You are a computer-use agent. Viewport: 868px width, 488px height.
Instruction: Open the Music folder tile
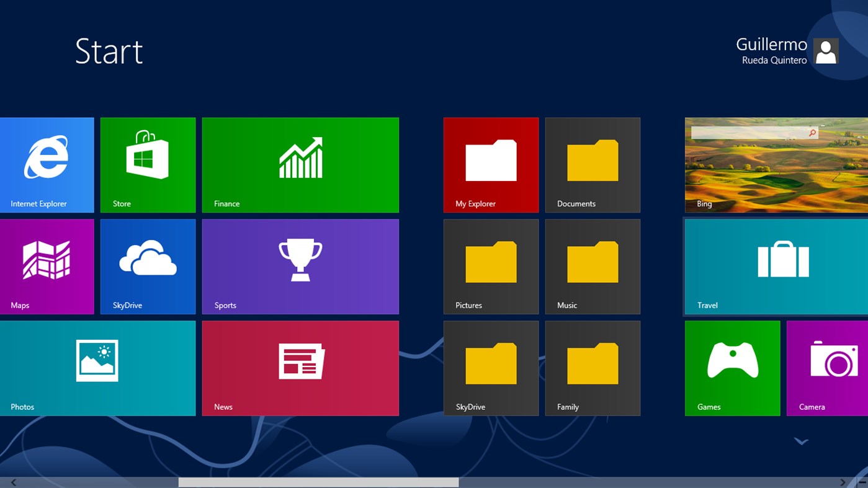(592, 266)
